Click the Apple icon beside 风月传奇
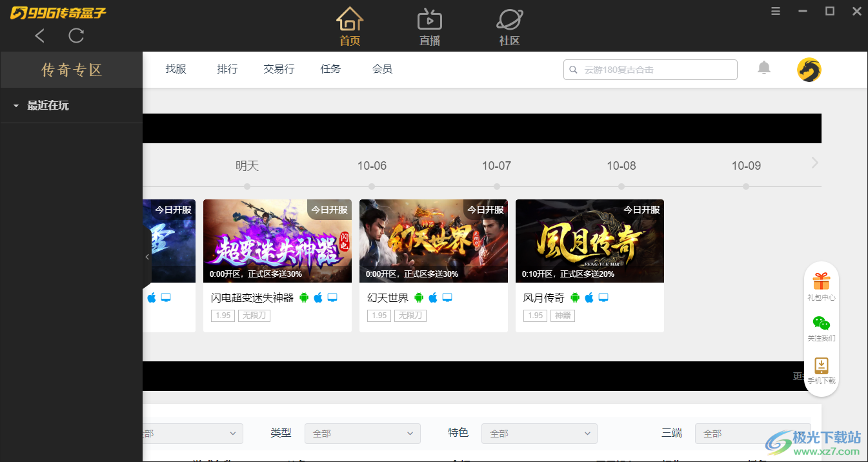 click(589, 297)
